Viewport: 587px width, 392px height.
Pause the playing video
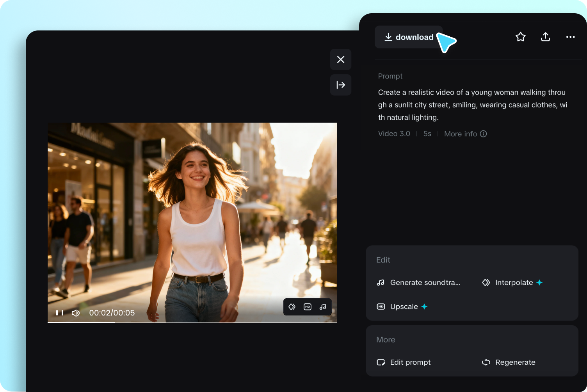[59, 313]
